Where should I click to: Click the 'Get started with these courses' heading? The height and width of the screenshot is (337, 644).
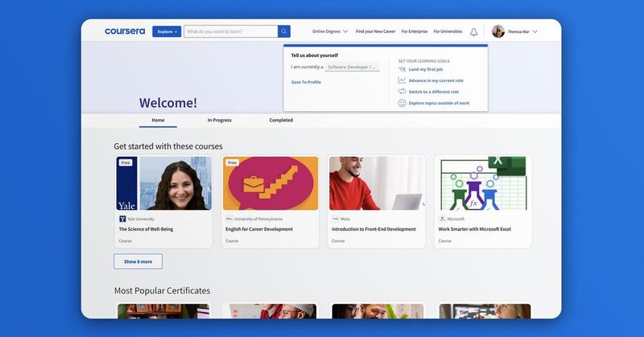[168, 146]
